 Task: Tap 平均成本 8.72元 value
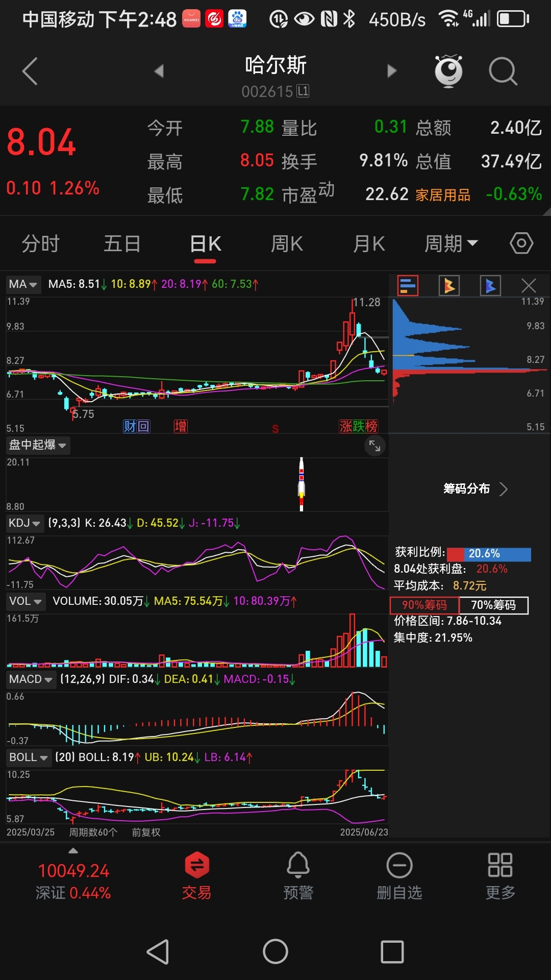(x=469, y=586)
